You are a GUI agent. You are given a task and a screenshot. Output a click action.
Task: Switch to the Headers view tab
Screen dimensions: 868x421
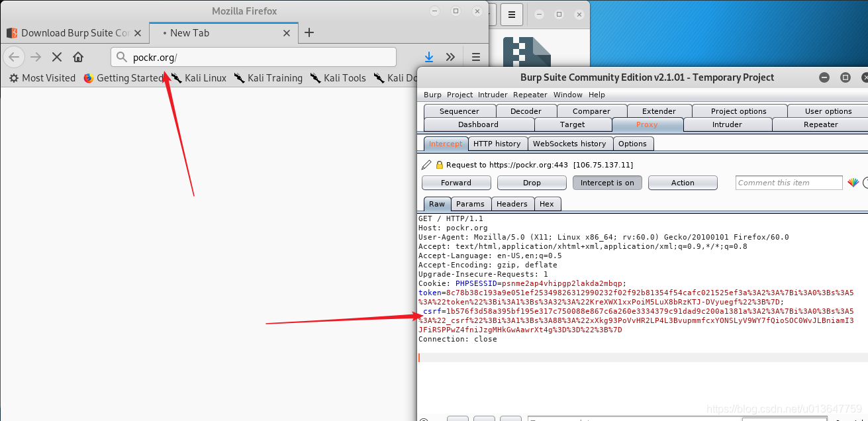(512, 204)
